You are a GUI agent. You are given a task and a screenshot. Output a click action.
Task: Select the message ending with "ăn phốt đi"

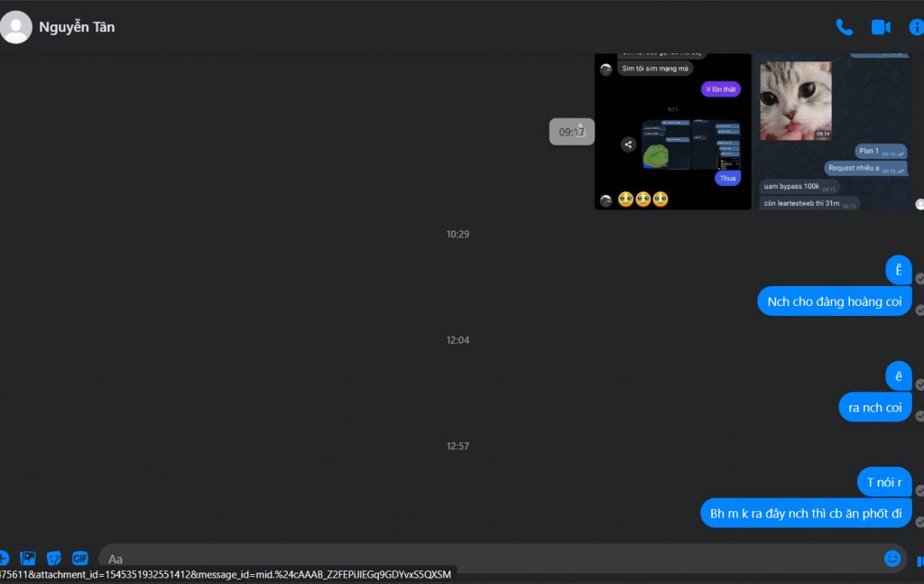point(806,514)
